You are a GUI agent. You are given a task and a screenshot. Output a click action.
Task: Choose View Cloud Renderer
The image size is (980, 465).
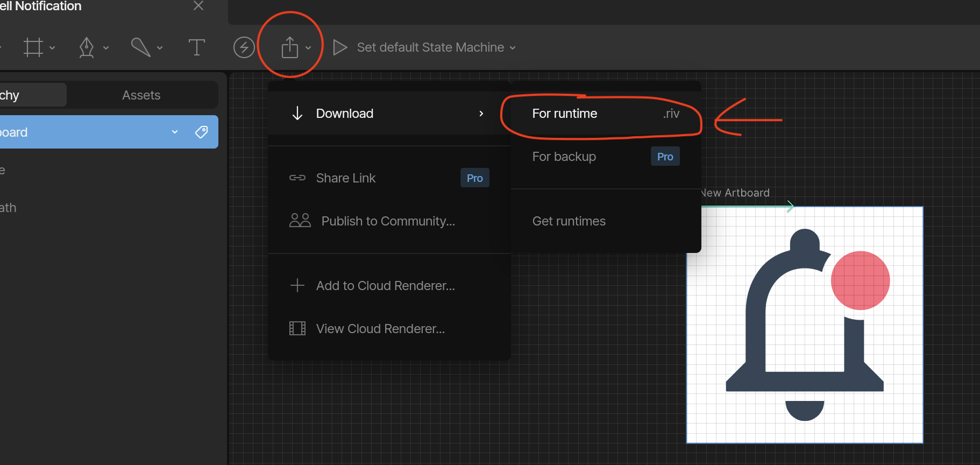pos(389,329)
